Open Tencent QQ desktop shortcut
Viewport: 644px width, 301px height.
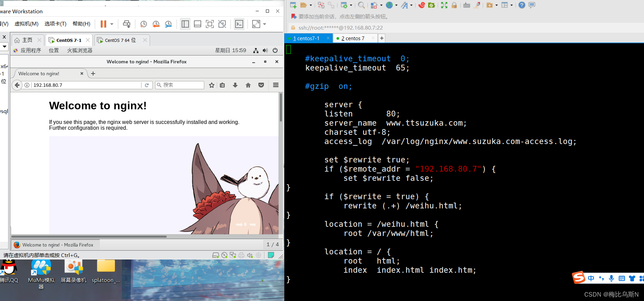click(9, 271)
